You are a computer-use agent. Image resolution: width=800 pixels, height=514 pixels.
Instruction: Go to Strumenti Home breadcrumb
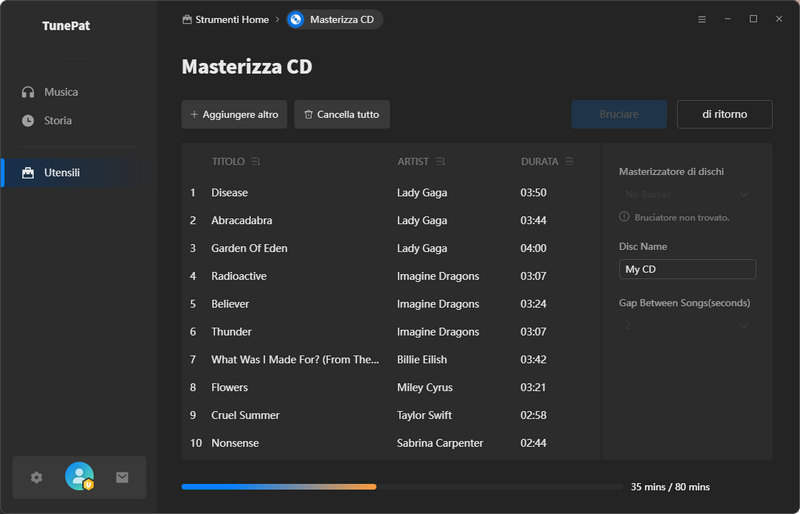tap(225, 19)
